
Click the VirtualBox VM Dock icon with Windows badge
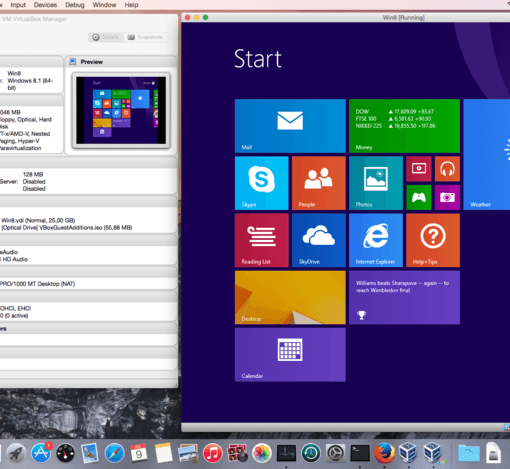click(433, 453)
